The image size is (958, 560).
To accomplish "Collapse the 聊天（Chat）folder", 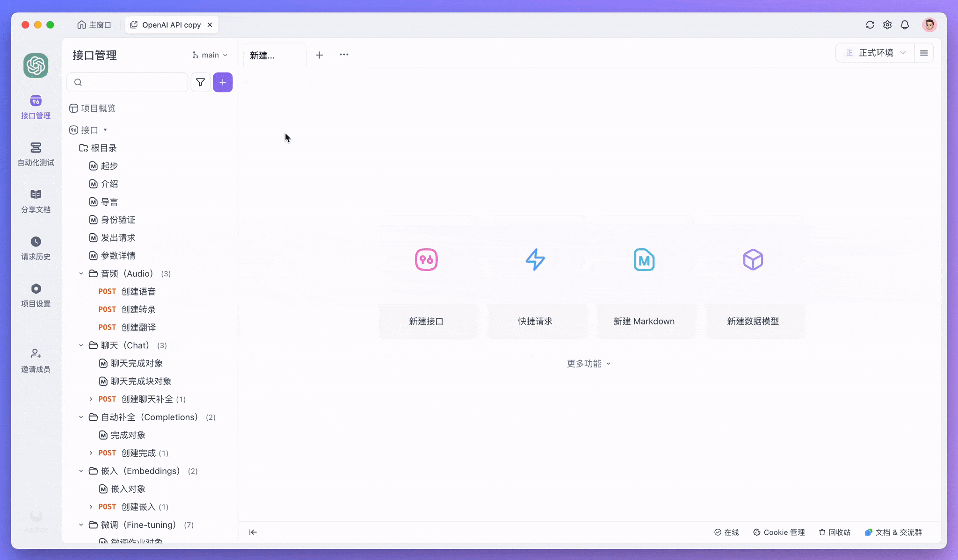I will pyautogui.click(x=81, y=345).
